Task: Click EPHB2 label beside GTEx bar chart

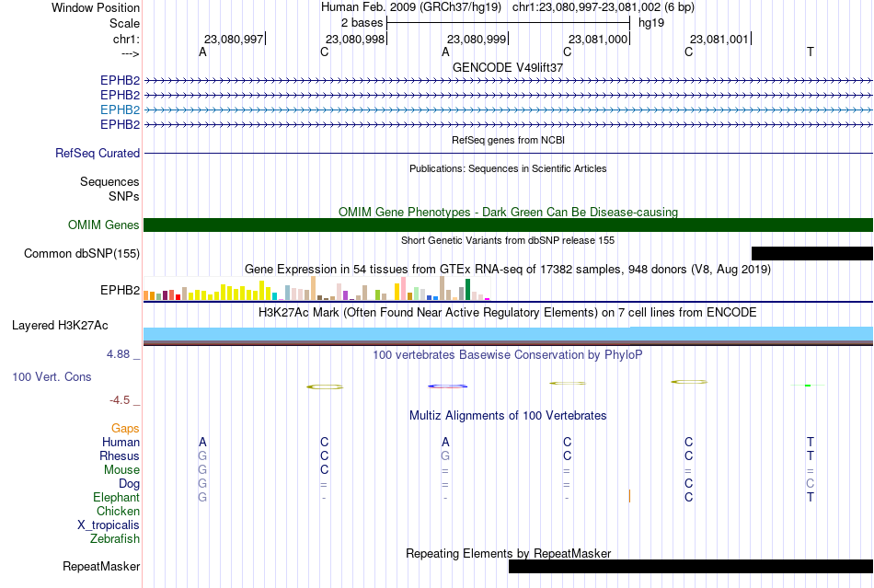Action: 120,291
